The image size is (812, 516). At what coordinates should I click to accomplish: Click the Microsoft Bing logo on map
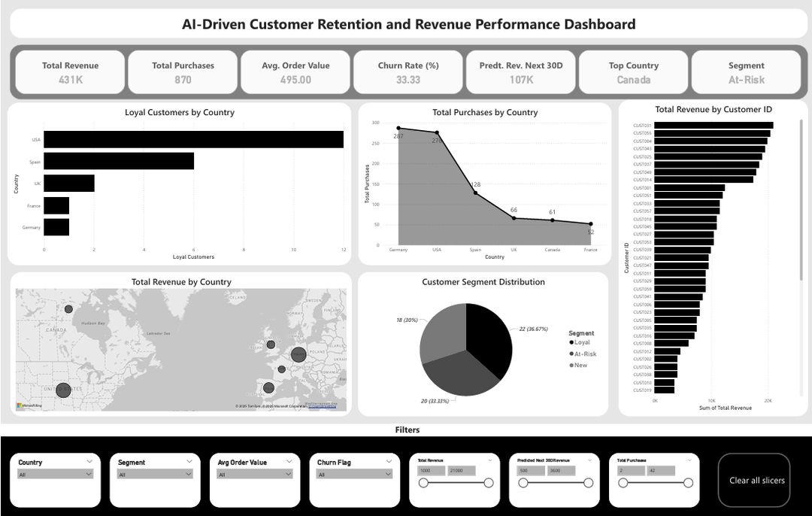coord(29,405)
